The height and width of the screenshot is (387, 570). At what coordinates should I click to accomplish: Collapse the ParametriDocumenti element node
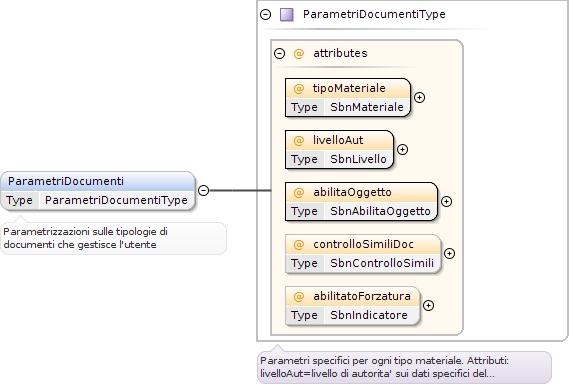[x=204, y=190]
